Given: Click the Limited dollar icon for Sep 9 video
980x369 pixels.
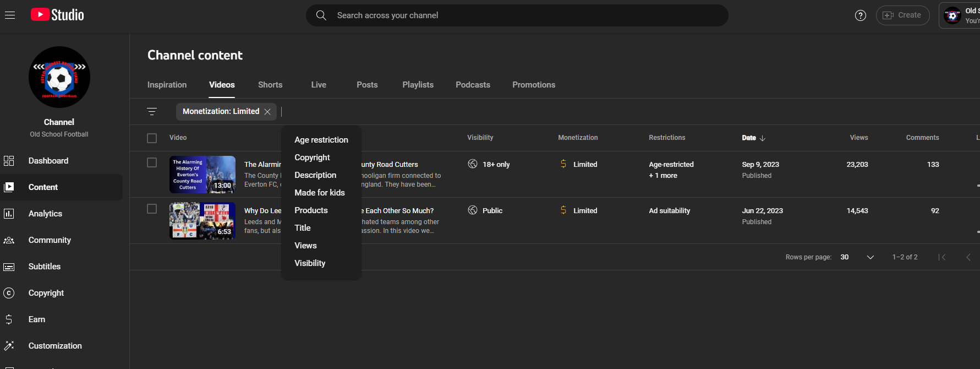Looking at the screenshot, I should (563, 164).
